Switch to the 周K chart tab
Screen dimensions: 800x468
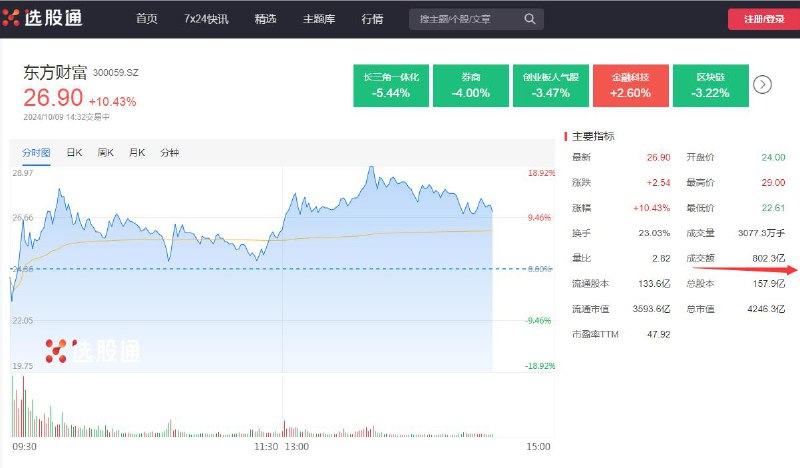[106, 153]
